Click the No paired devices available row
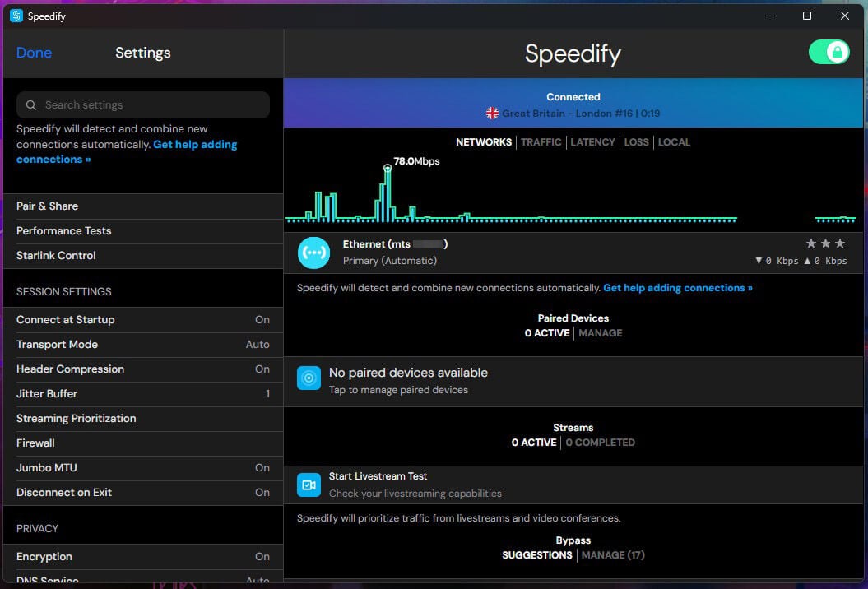Image resolution: width=868 pixels, height=589 pixels. 573,382
